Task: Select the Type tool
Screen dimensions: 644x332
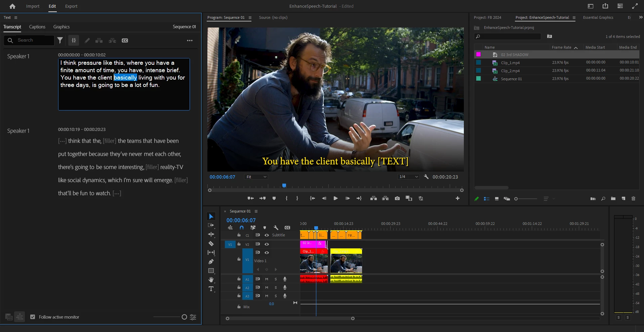Action: 211,289
